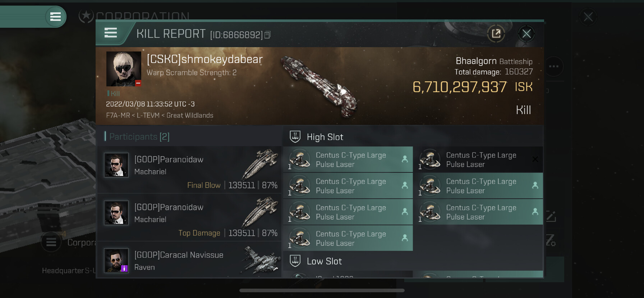Select the destroyed Centus C-Type laser with X
This screenshot has width=644, height=298.
pyautogui.click(x=478, y=159)
